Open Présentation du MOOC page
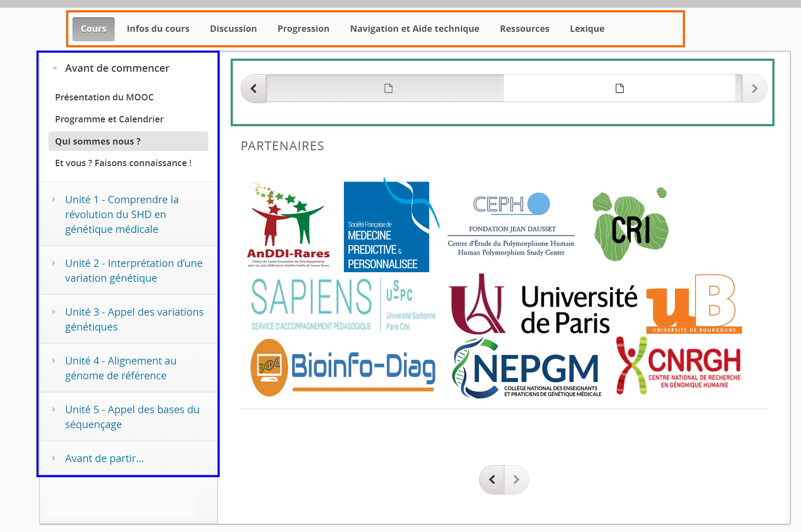 pyautogui.click(x=104, y=97)
